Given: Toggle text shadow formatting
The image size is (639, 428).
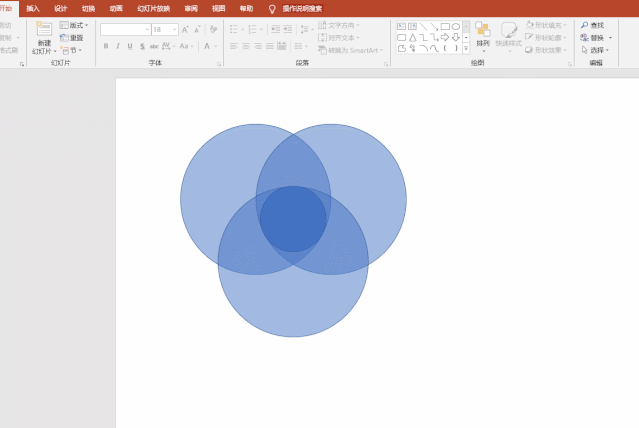Looking at the screenshot, I should (x=141, y=46).
